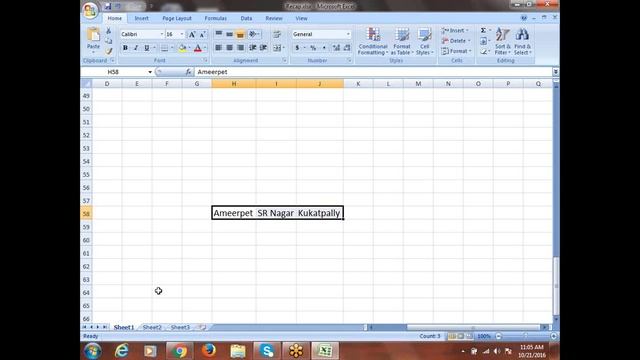Open the Name Box dropdown arrow
This screenshot has height=360, width=640.
150,72
